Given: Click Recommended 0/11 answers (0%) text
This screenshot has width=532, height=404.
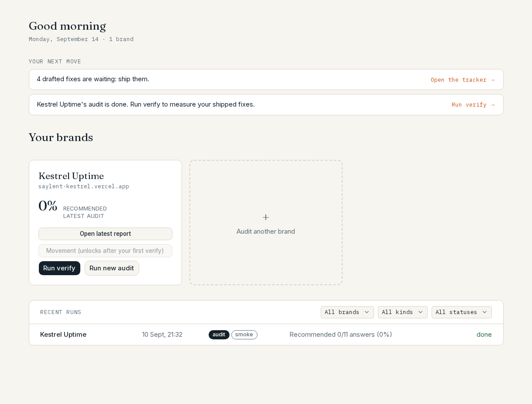Looking at the screenshot, I should 341,335.
